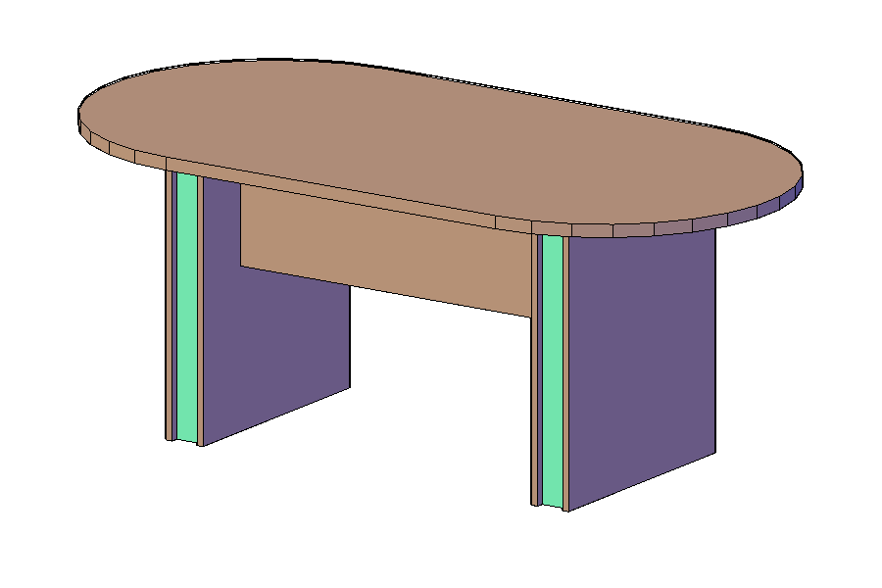882x588 pixels.
Task: Click the bottom end of the right green strip
Action: tap(553, 504)
